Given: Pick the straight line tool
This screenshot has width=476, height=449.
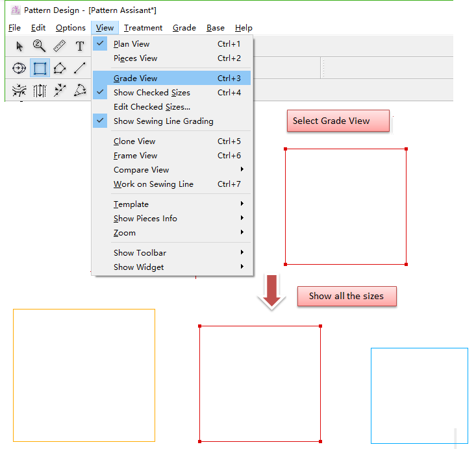Looking at the screenshot, I should pos(79,68).
